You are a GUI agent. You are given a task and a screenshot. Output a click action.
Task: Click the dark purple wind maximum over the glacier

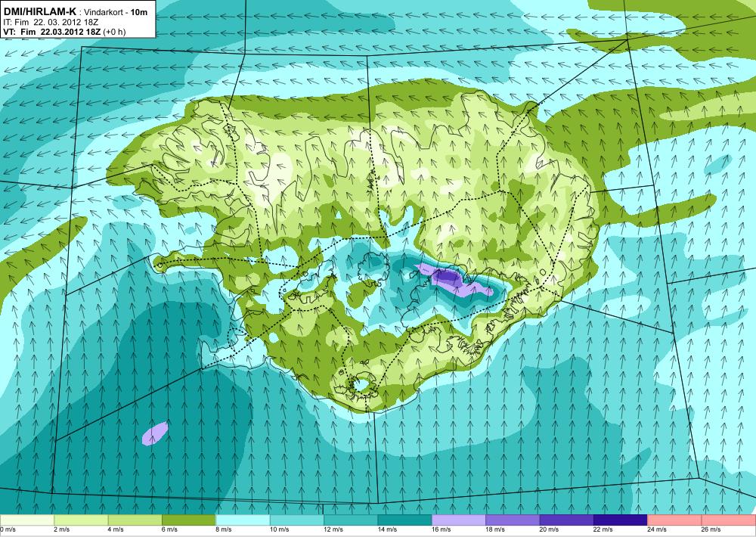[448, 277]
